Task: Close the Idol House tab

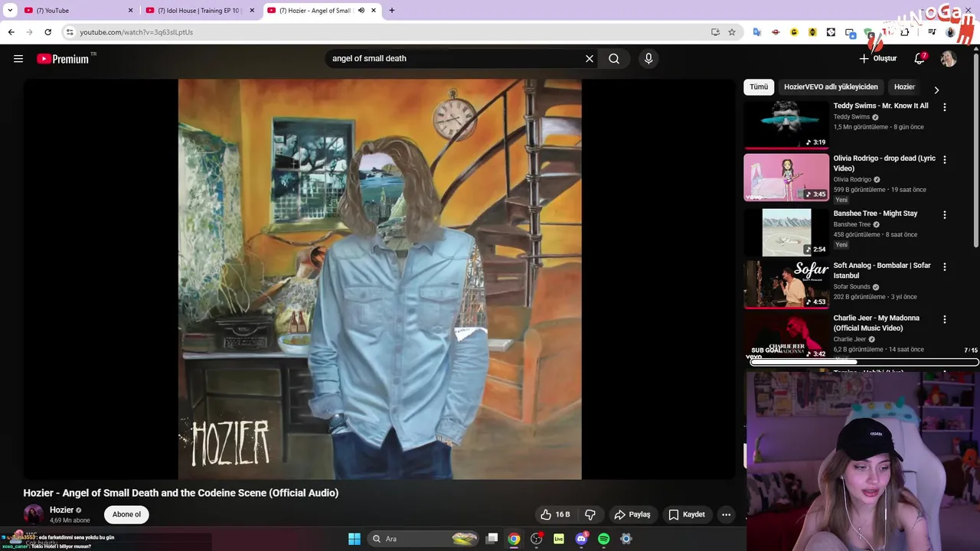Action: [252, 11]
